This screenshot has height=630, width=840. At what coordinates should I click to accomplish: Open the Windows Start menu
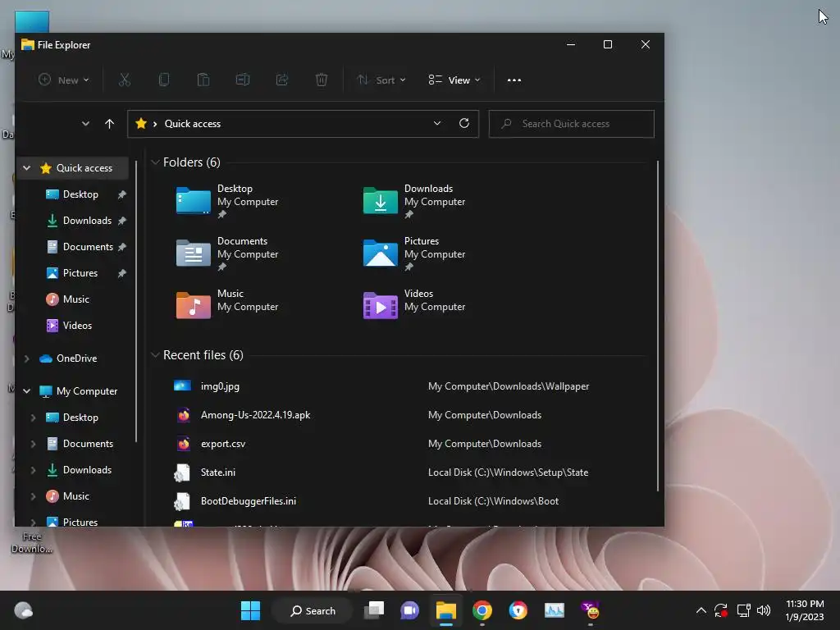[250, 610]
